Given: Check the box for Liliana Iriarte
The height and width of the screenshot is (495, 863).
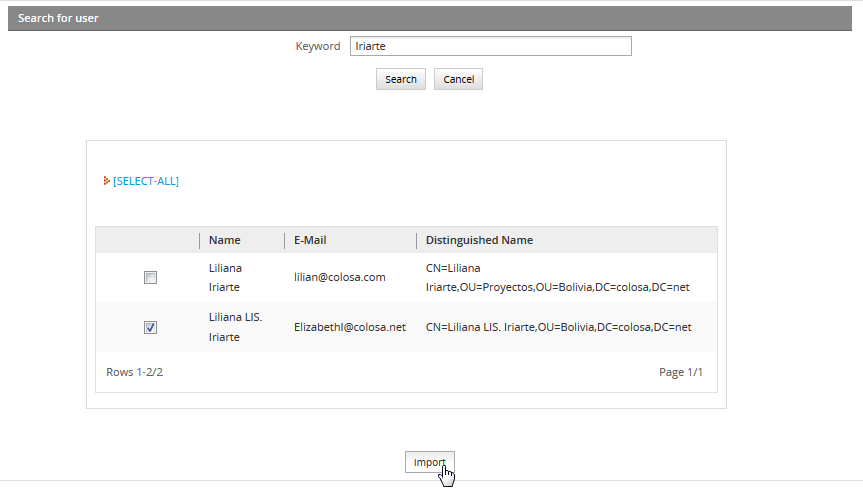Looking at the screenshot, I should coord(150,278).
